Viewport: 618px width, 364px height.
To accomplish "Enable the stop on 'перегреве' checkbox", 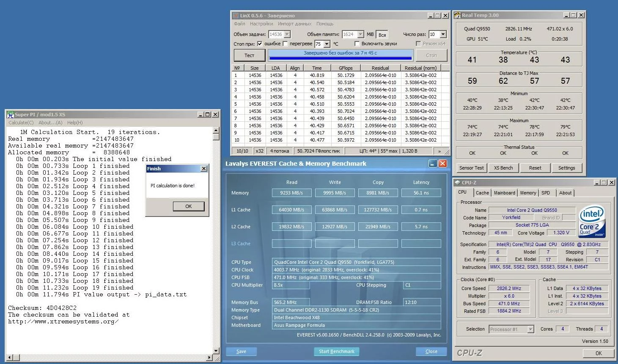I will (x=285, y=44).
